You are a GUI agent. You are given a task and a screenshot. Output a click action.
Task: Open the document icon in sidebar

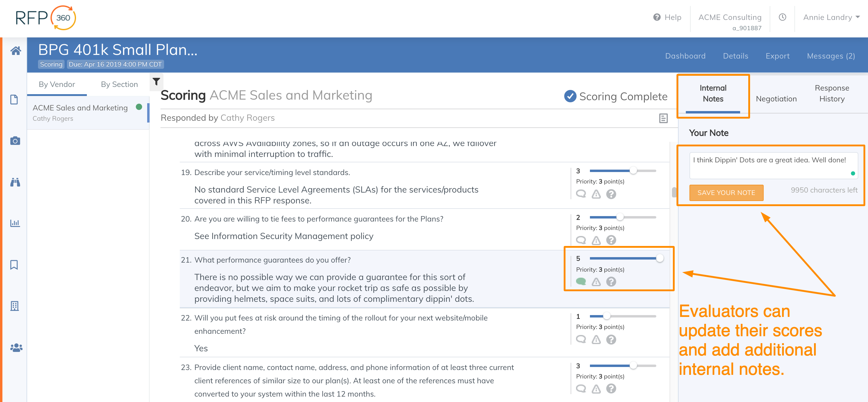coord(14,100)
